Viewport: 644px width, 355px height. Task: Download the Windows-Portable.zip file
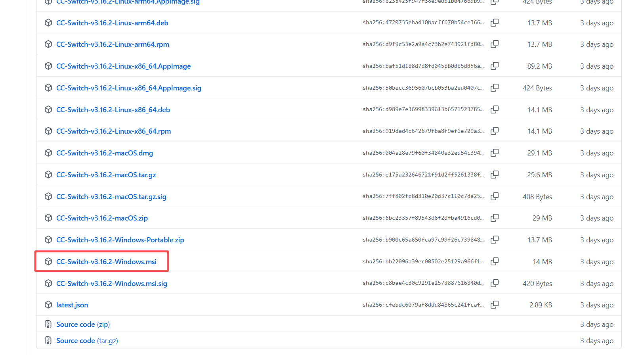120,240
